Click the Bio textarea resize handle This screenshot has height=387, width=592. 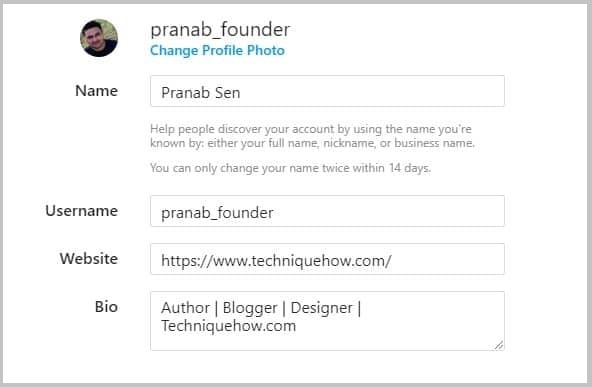(499, 345)
